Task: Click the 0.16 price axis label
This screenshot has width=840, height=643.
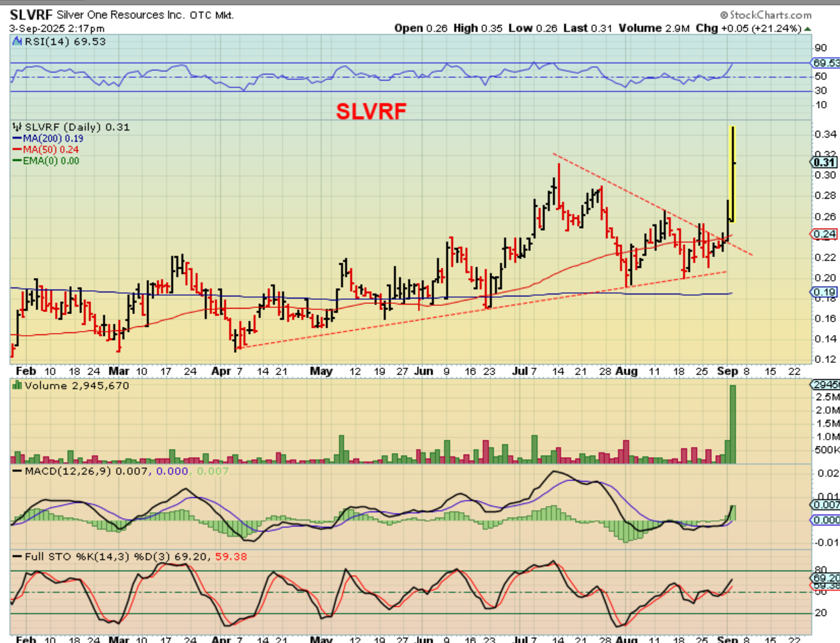Action: coord(824,318)
